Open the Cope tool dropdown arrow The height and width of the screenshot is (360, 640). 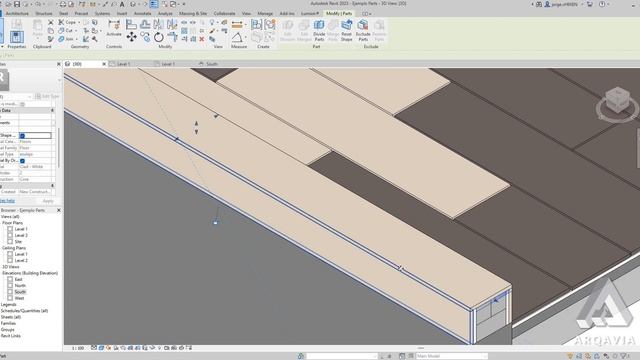[79, 22]
